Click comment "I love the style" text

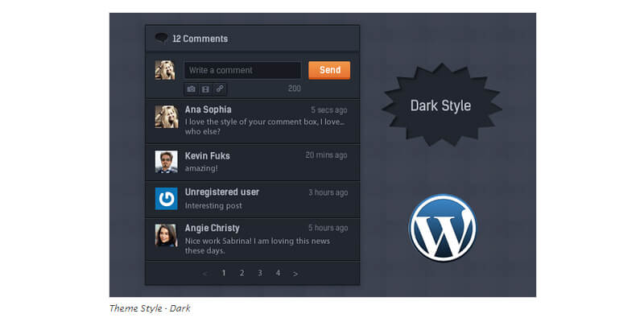[x=265, y=127]
